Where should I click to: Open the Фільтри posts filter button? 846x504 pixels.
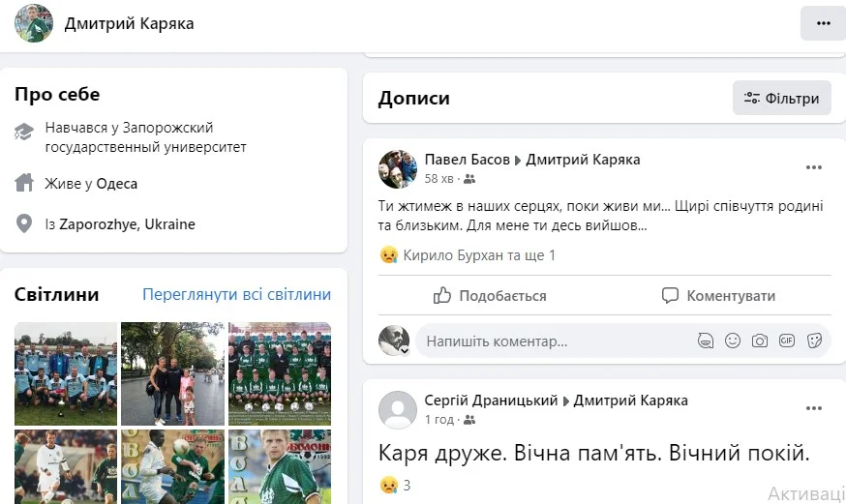(782, 99)
